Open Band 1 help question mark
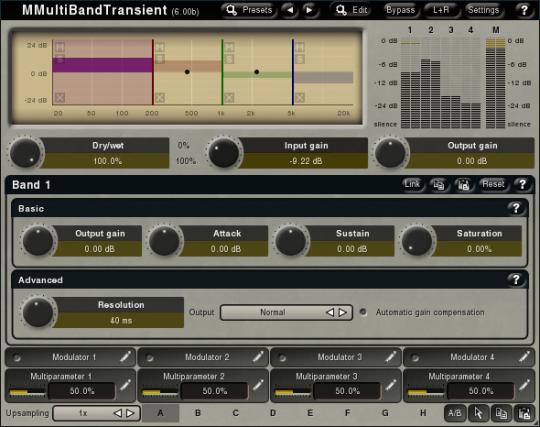The height and width of the screenshot is (427, 540). [522, 184]
